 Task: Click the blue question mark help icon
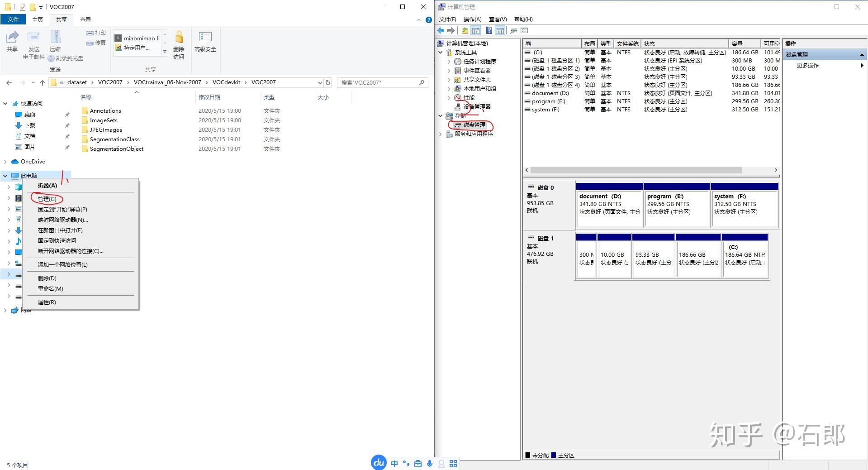[x=489, y=31]
